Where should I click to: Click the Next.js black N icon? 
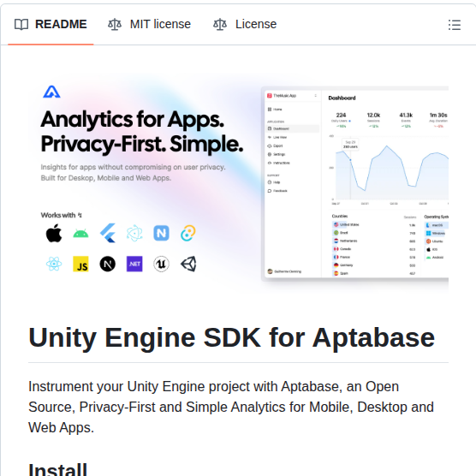(108, 264)
